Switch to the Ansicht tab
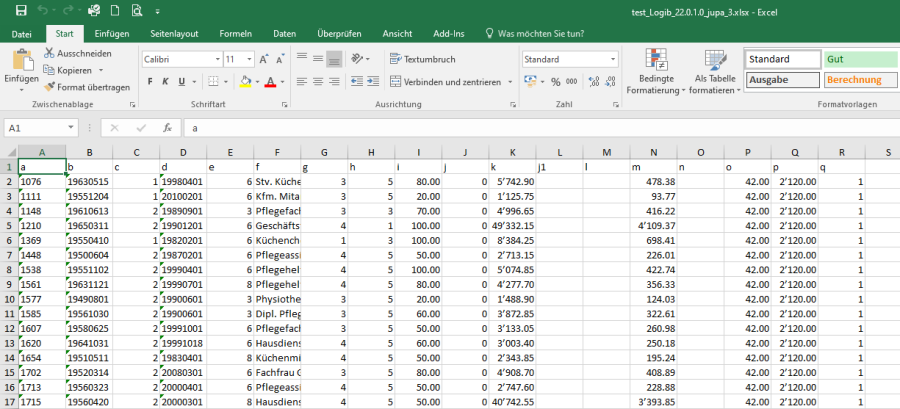 pos(397,34)
